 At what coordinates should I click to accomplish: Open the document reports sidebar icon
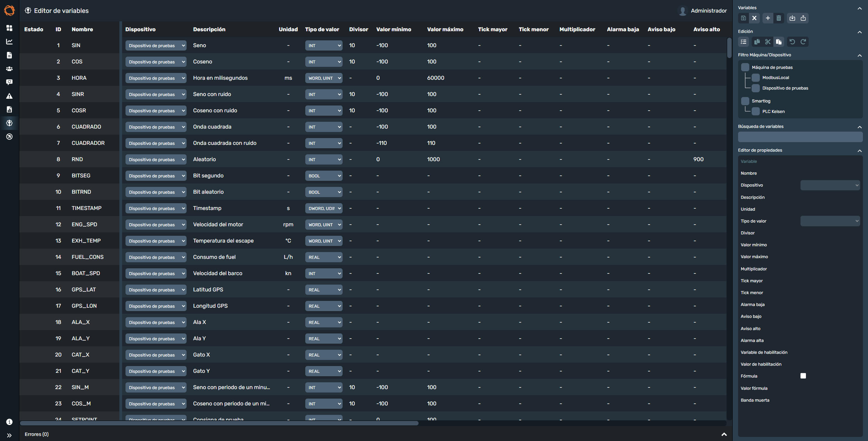[9, 55]
